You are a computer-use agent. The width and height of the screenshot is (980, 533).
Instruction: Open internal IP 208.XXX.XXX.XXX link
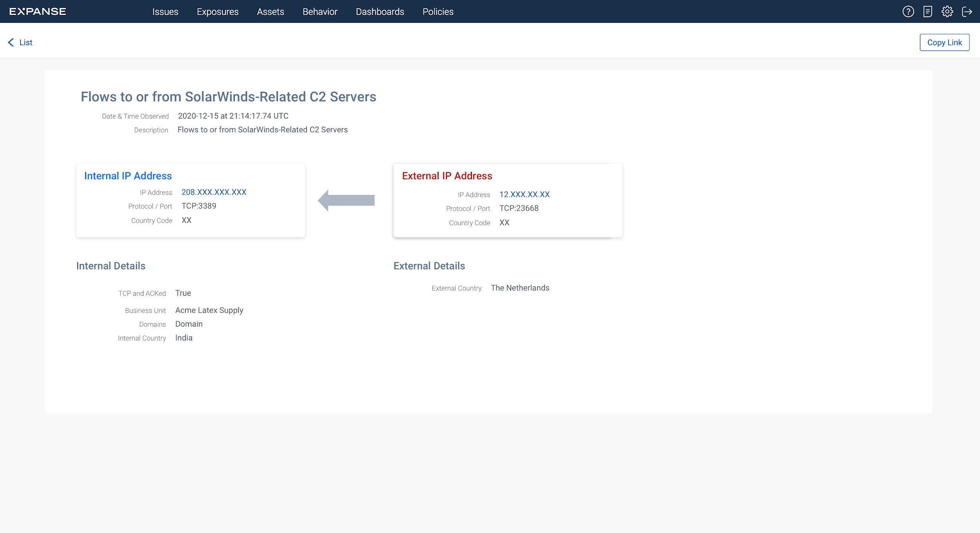pyautogui.click(x=214, y=192)
